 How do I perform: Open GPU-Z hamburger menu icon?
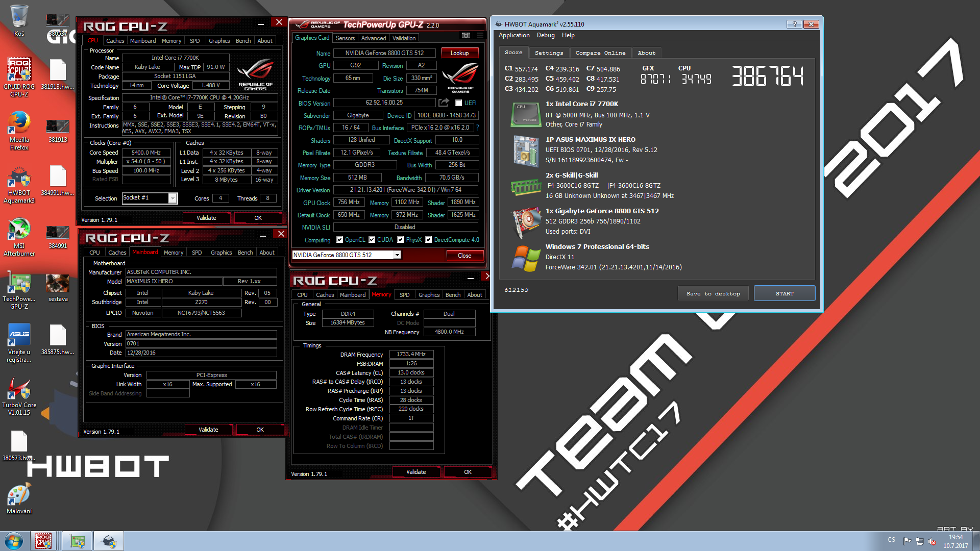coord(480,35)
